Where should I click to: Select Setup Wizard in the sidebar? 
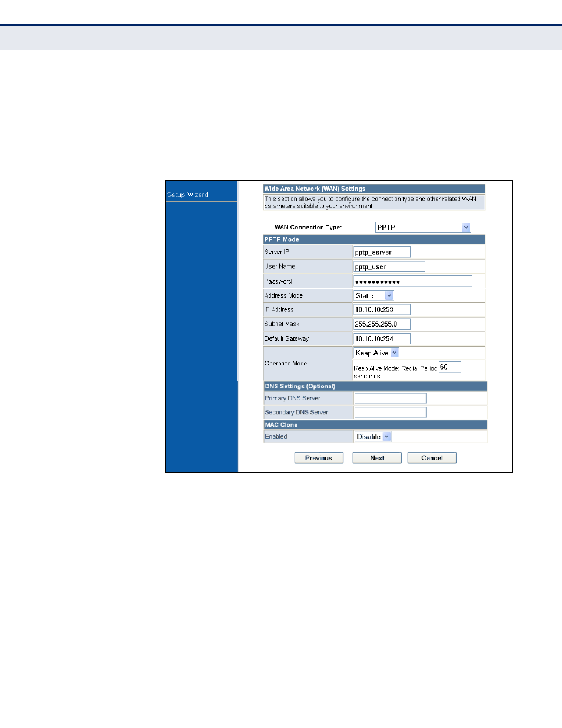tap(188, 195)
